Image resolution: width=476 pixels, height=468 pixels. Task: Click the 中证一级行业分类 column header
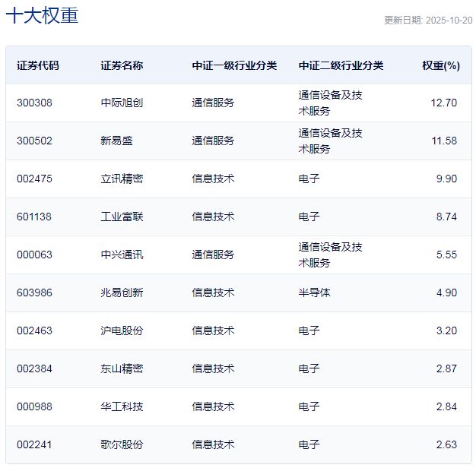[234, 65]
